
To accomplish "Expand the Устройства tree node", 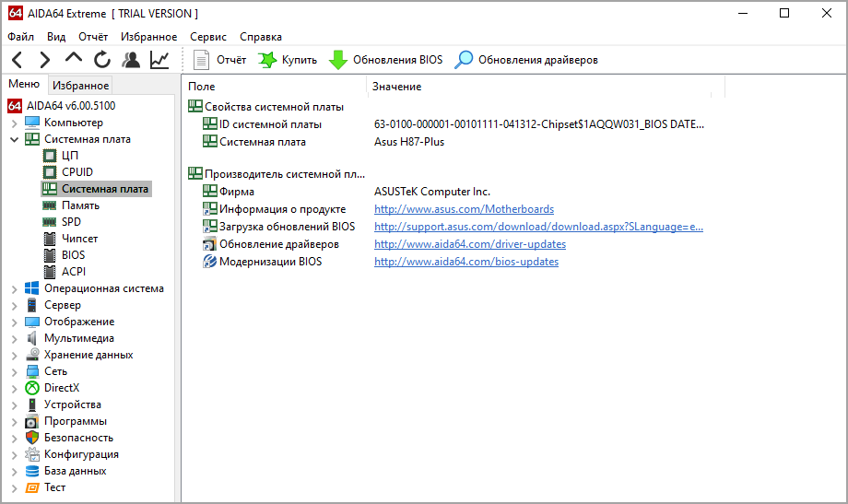I will tap(15, 405).
